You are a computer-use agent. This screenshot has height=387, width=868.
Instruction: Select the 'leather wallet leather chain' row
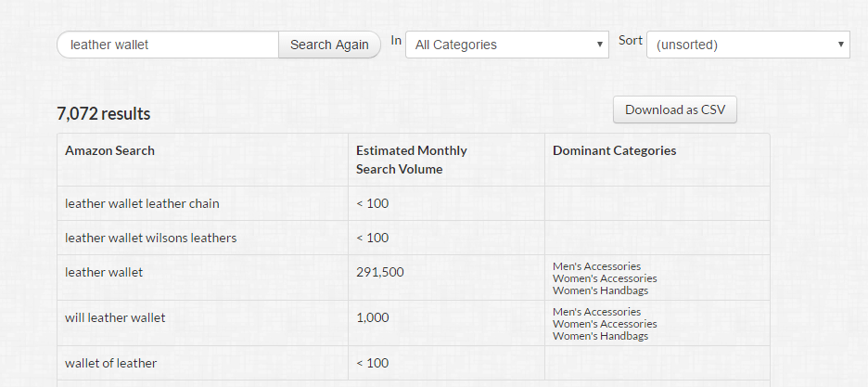point(142,203)
